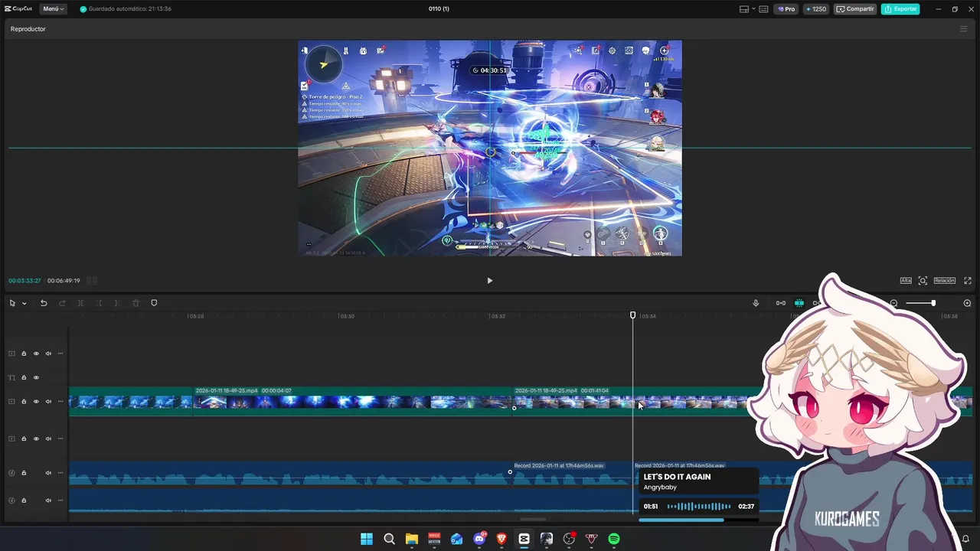The image size is (980, 551).
Task: Hide the text track with eye icon
Action: coord(36,377)
